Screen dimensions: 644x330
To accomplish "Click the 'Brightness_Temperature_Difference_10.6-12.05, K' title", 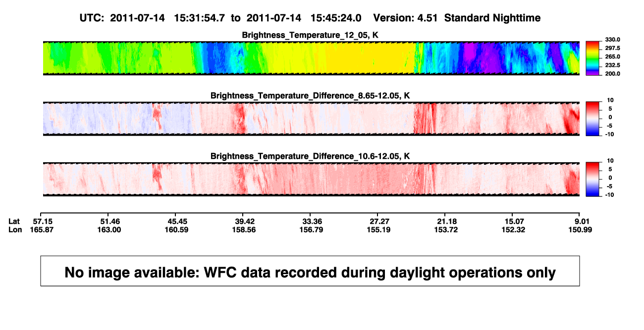I will pyautogui.click(x=310, y=156).
